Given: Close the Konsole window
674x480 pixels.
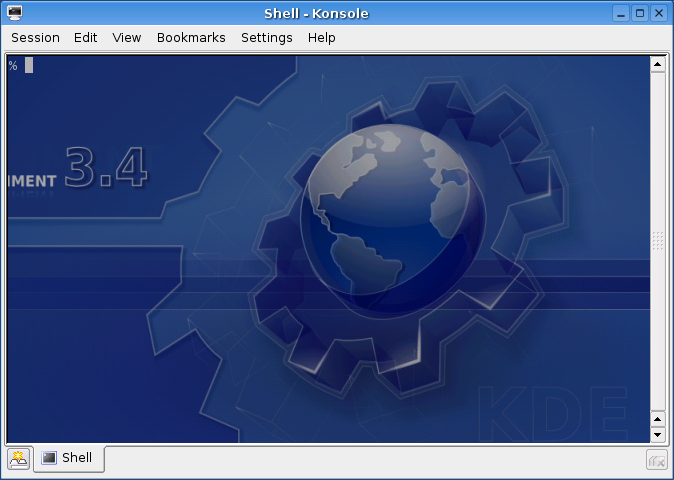Looking at the screenshot, I should (659, 13).
